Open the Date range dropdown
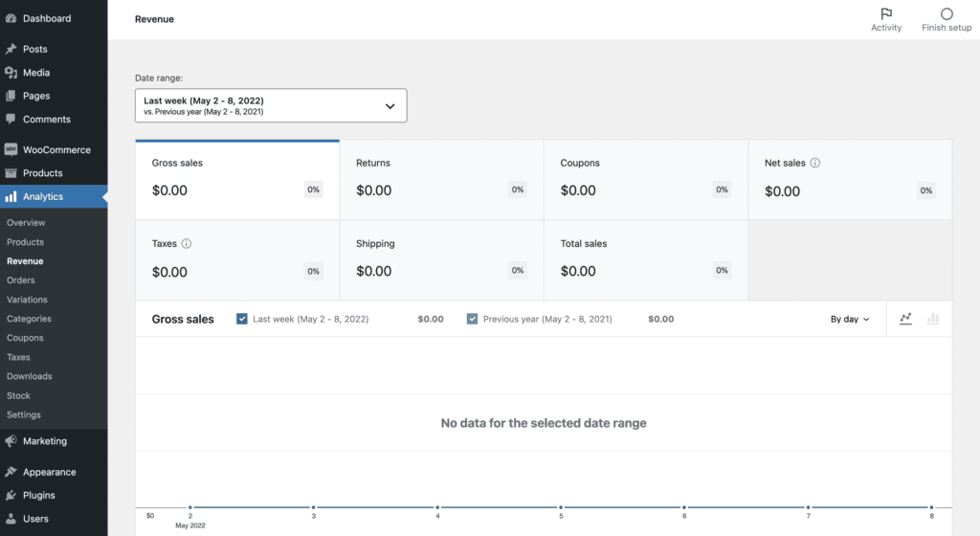The image size is (980, 536). coord(271,105)
